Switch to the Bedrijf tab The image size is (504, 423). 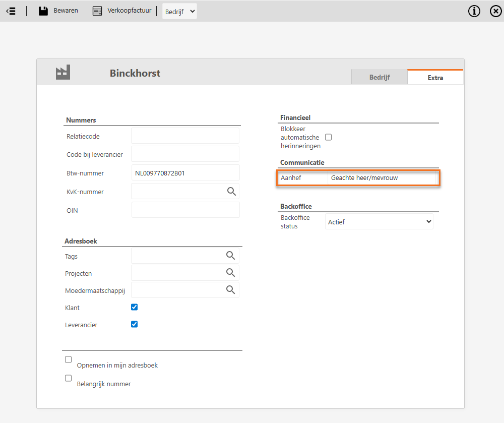click(379, 78)
